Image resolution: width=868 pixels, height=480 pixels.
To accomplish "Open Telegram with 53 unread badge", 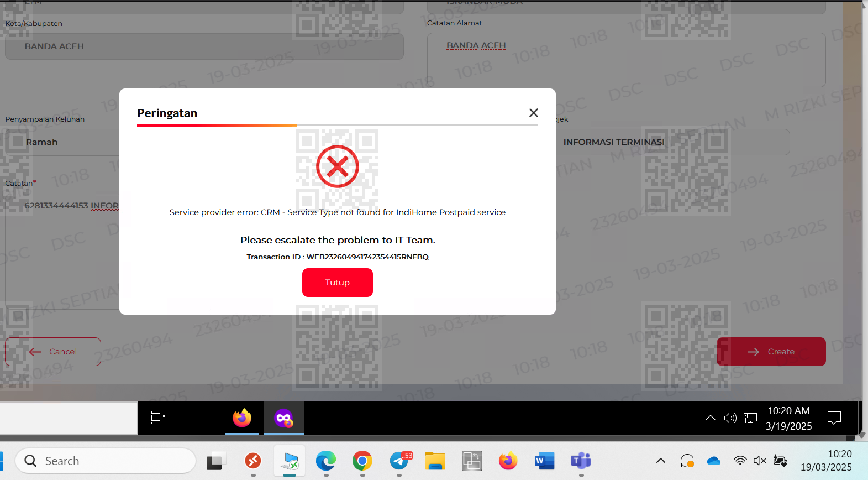I will pyautogui.click(x=400, y=461).
